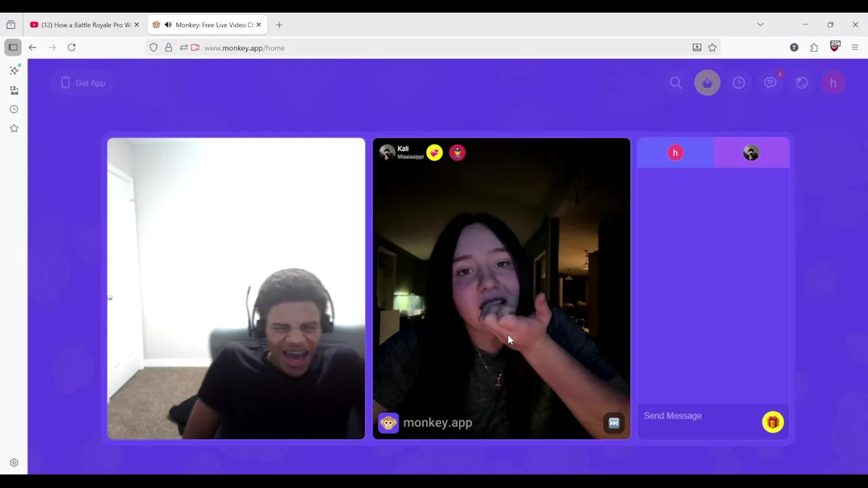Click the sparkle moon icon in header
Image resolution: width=868 pixels, height=488 pixels.
[802, 83]
